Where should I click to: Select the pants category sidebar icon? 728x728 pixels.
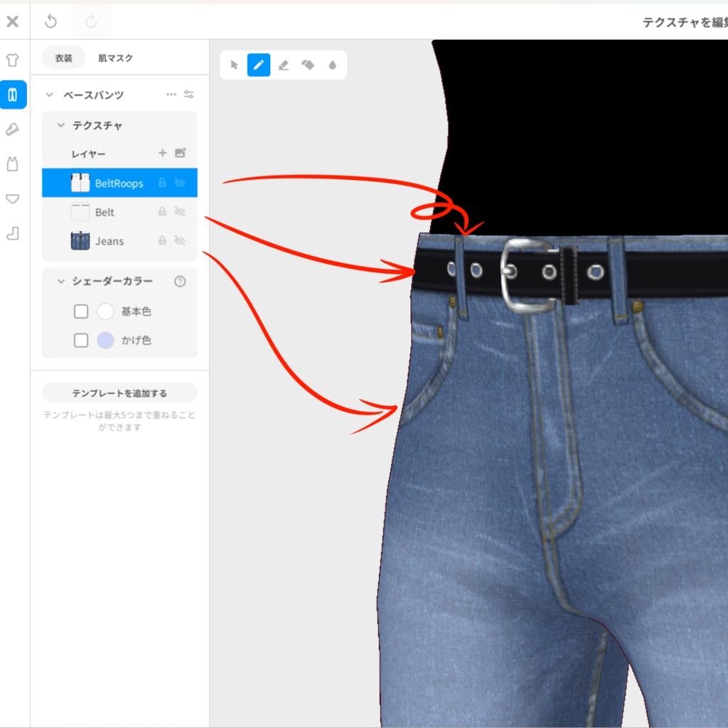point(13,95)
